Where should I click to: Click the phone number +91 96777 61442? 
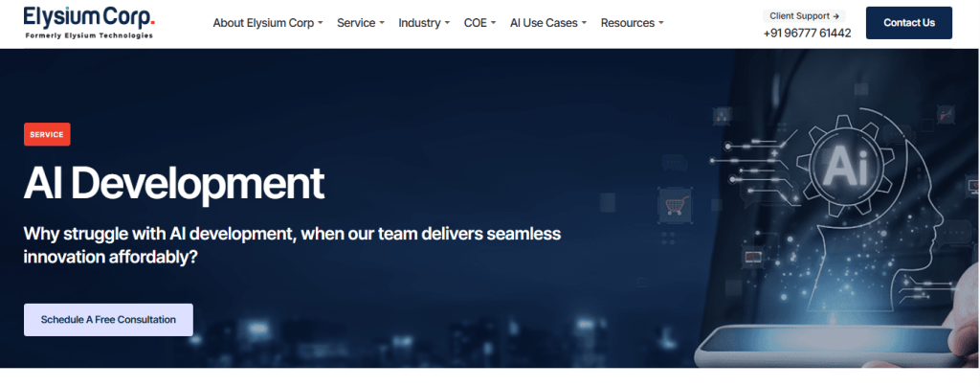[807, 34]
